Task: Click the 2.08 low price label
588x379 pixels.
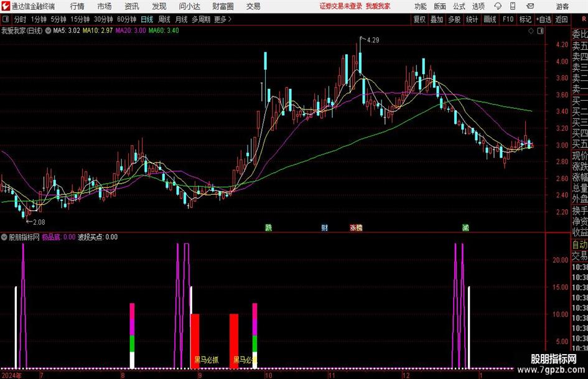Action: (x=39, y=222)
